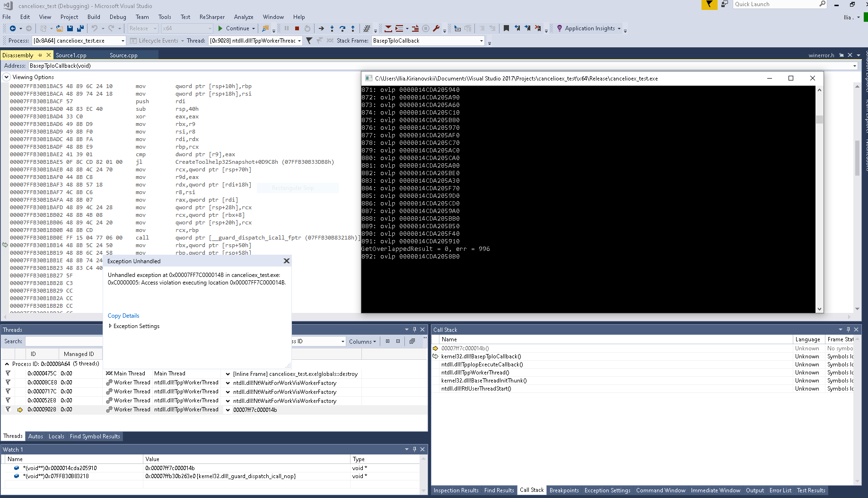The width and height of the screenshot is (868, 498).
Task: Click the Find in Files icon
Action: point(265,28)
